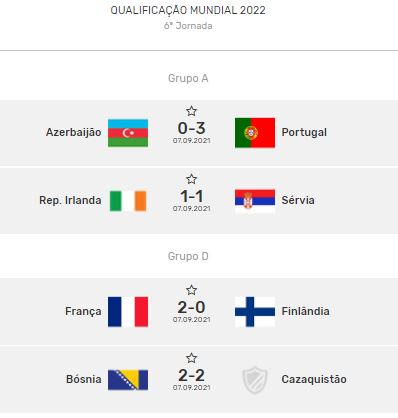Select the Grupo D heading

(x=188, y=256)
